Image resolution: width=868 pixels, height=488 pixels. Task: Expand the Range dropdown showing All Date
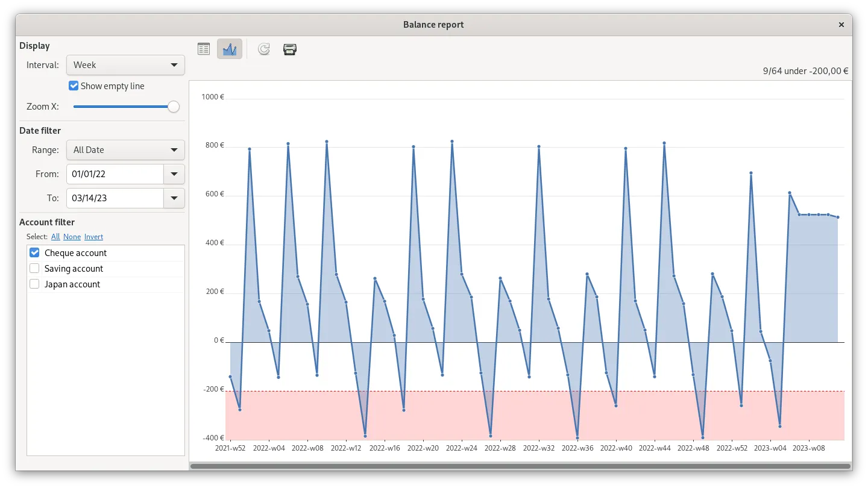125,150
